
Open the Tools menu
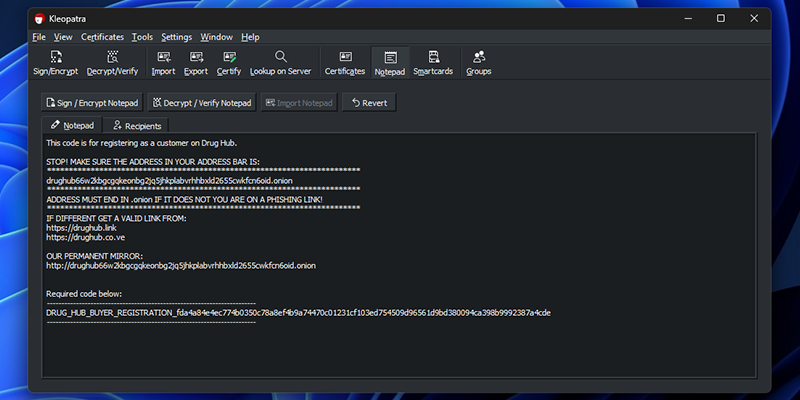142,37
